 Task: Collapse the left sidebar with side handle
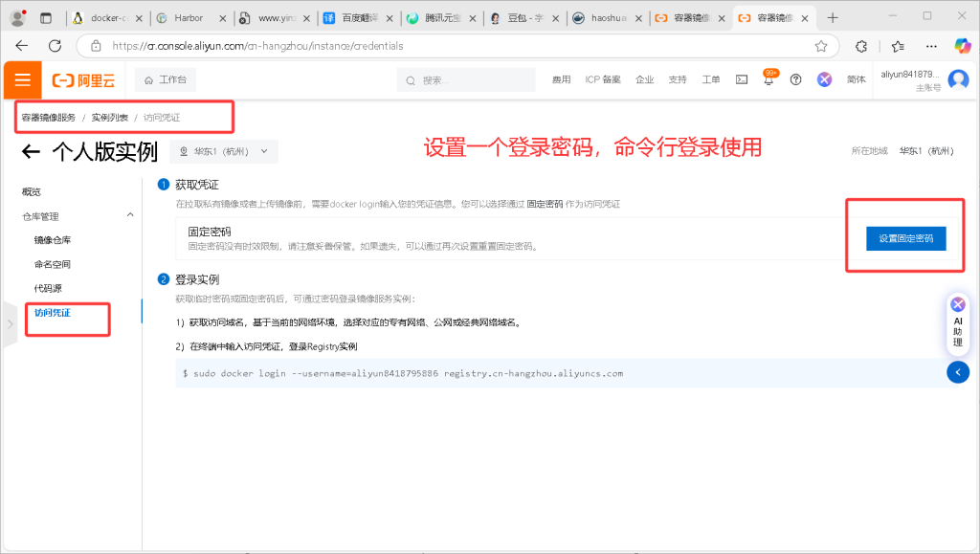pos(10,323)
